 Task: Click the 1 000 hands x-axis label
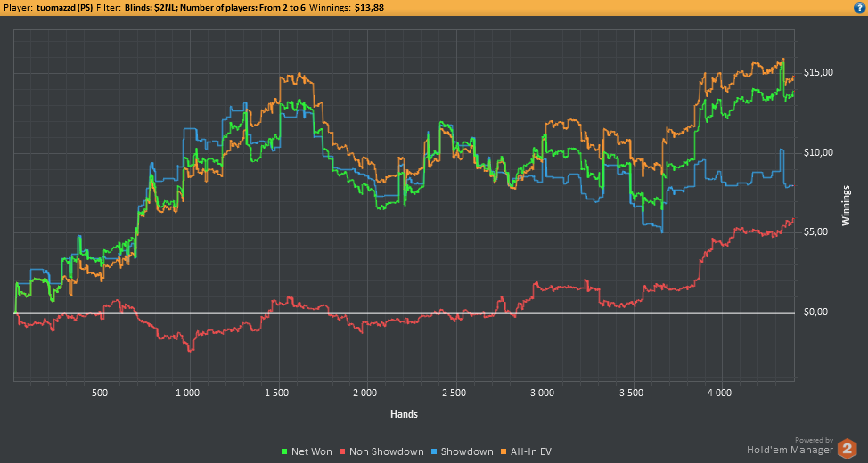[189, 394]
